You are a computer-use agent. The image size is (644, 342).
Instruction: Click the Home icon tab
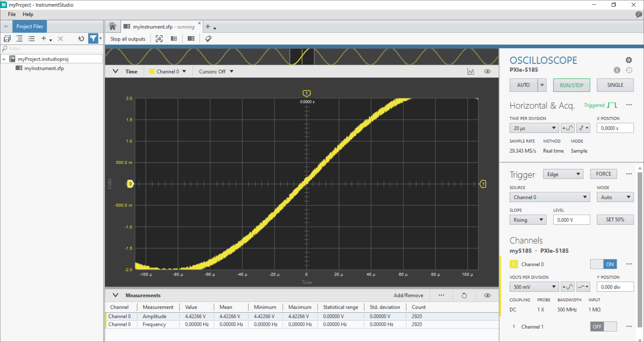(x=112, y=26)
